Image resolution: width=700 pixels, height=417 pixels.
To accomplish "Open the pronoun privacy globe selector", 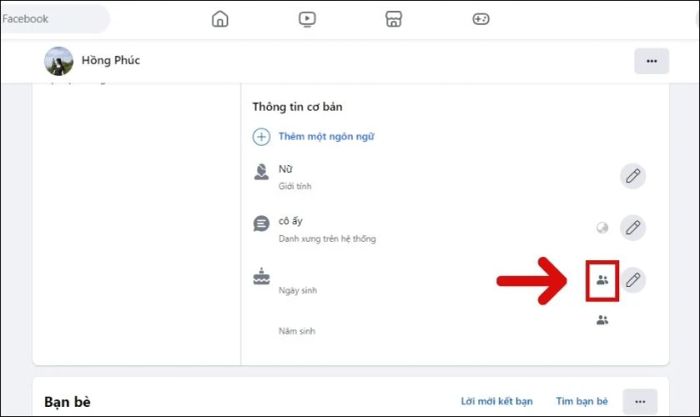I will pyautogui.click(x=602, y=228).
